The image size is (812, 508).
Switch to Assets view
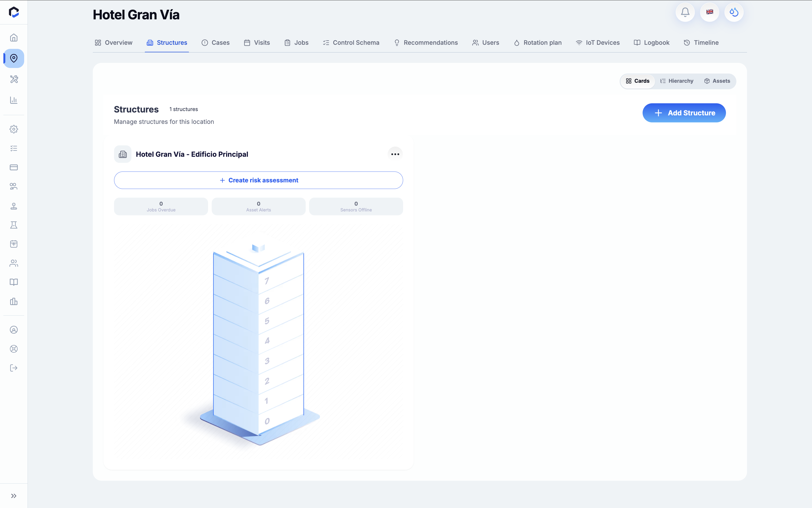point(717,81)
